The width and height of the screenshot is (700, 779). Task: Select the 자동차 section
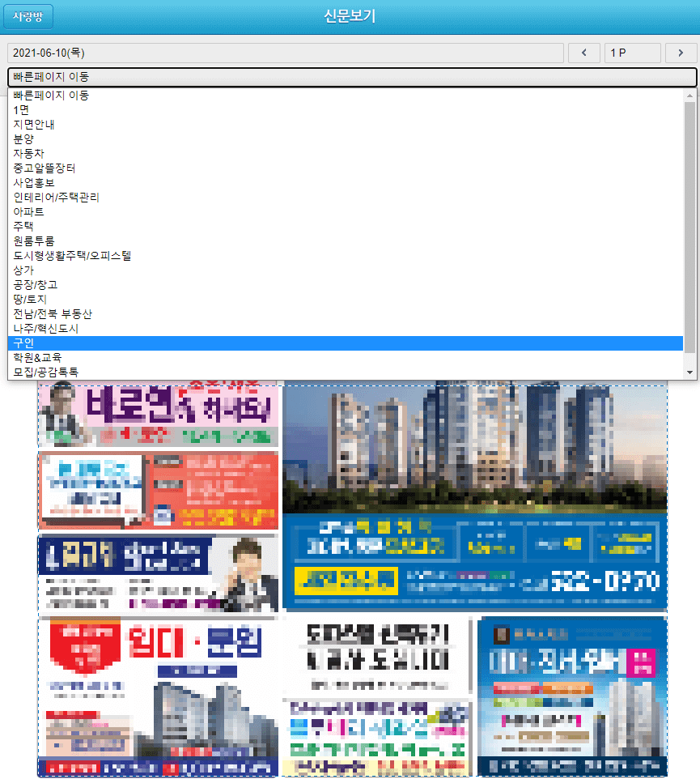coord(345,154)
